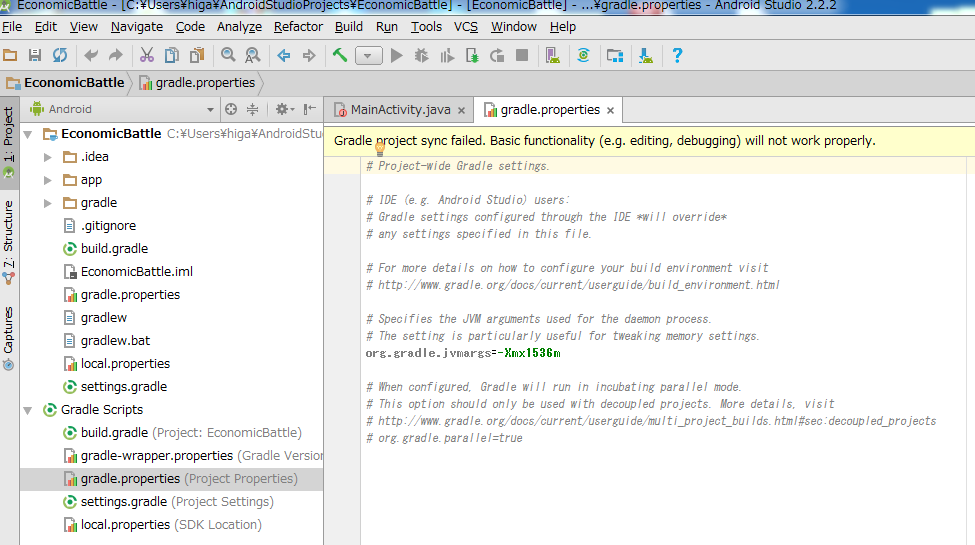Place cursor on org.gradle.jvmargs line
The height and width of the screenshot is (545, 975).
pos(463,353)
